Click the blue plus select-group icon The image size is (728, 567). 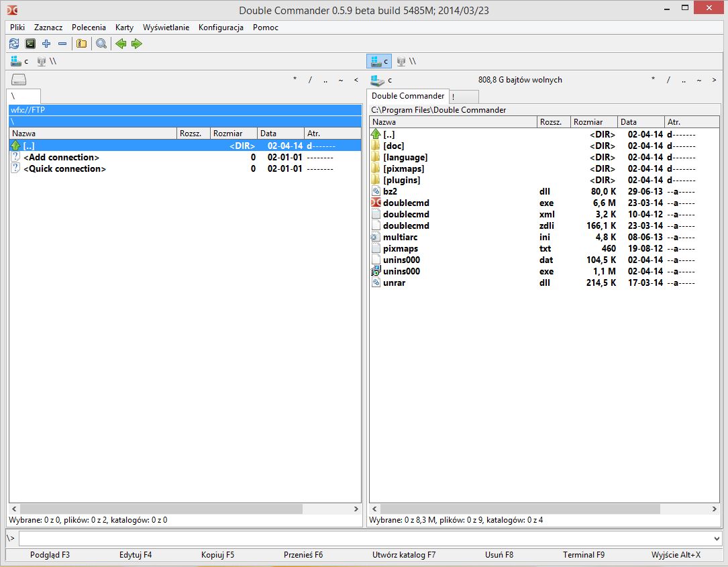click(46, 44)
